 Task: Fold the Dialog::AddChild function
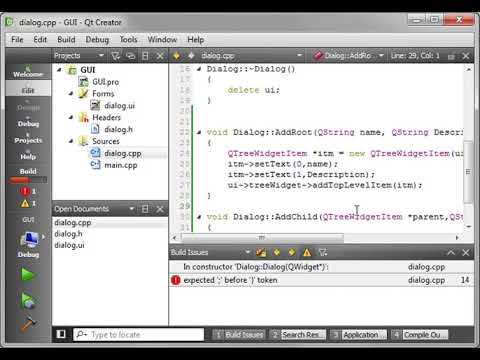[199, 217]
